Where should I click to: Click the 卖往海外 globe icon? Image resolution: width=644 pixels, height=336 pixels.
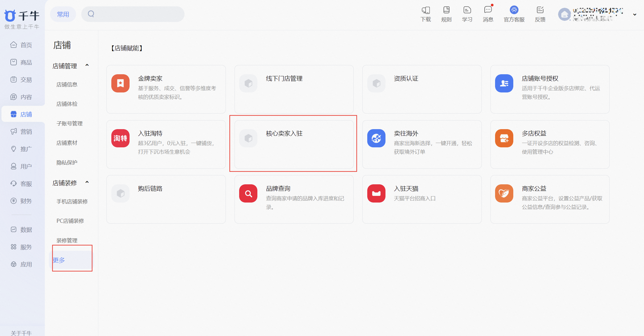pos(376,138)
